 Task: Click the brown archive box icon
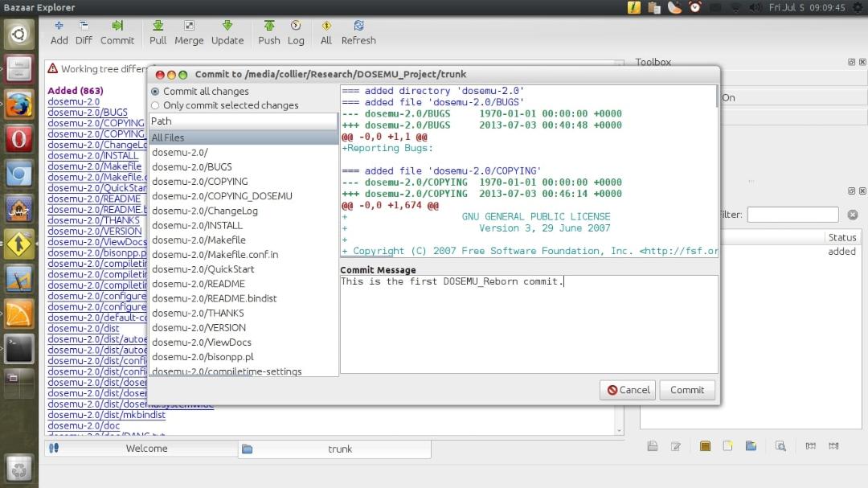click(x=705, y=446)
